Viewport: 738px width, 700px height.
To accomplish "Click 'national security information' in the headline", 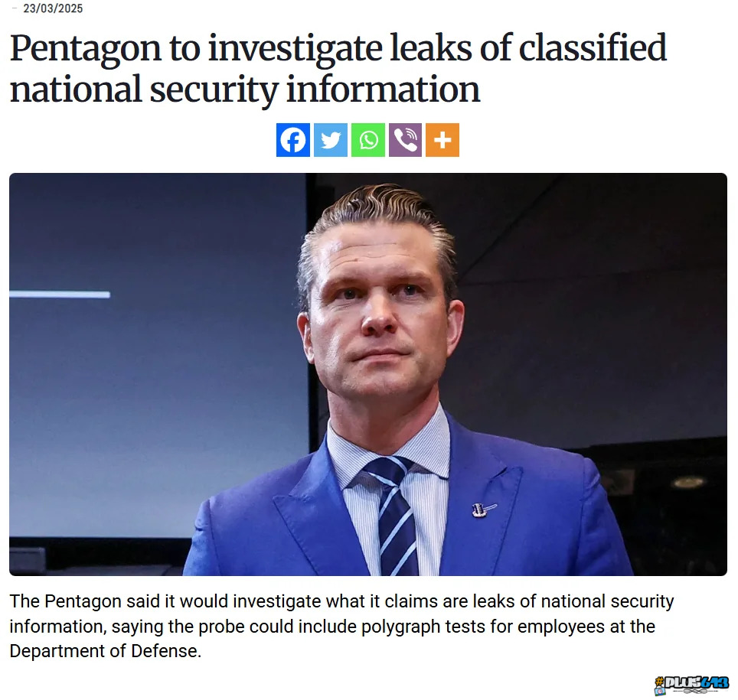I will click(245, 90).
